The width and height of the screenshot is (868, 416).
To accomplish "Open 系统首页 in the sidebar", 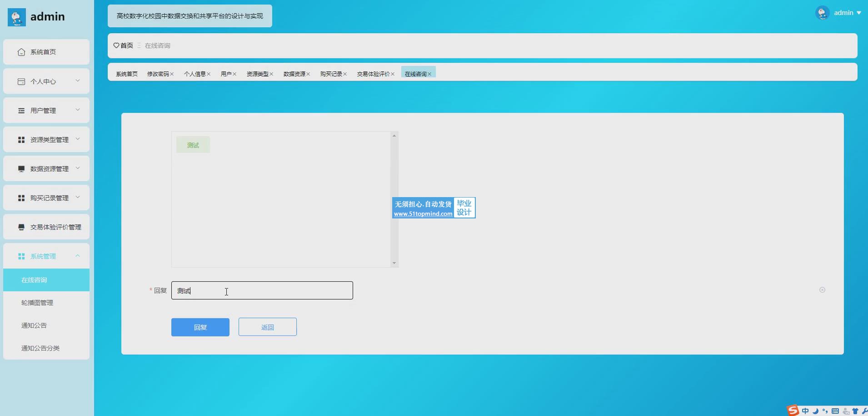I will pos(46,52).
